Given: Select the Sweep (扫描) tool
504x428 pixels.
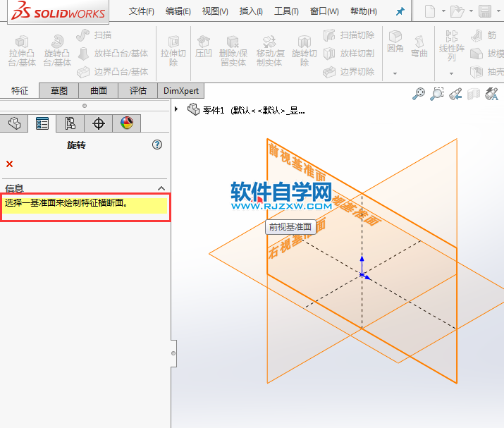Looking at the screenshot, I should click(x=94, y=35).
